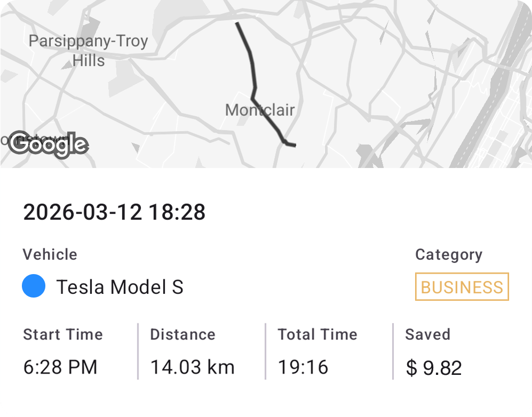Click the Parsippany-Troy Hills map label
This screenshot has height=417, width=532.
(x=89, y=50)
